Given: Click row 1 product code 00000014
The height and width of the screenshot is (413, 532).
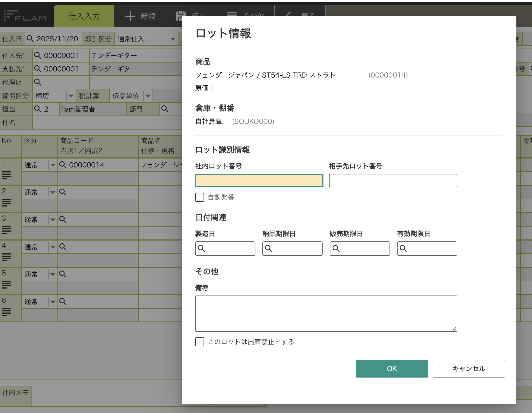Looking at the screenshot, I should (87, 165).
